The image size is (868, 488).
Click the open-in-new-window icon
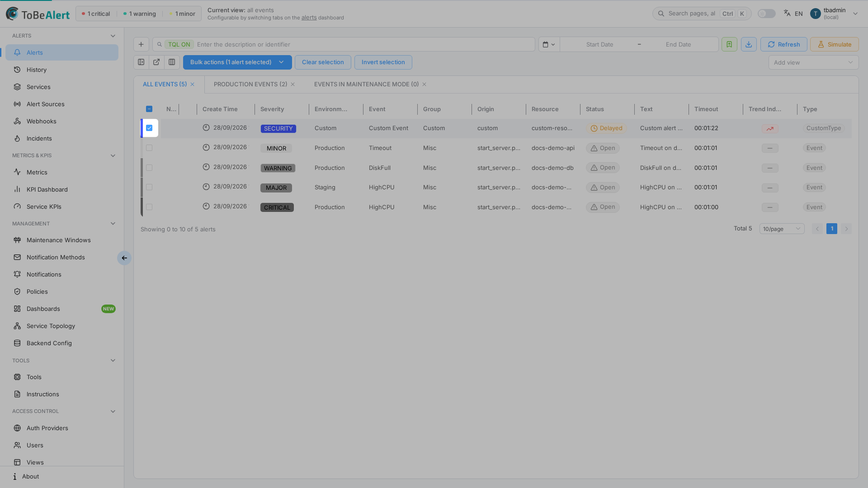point(156,62)
